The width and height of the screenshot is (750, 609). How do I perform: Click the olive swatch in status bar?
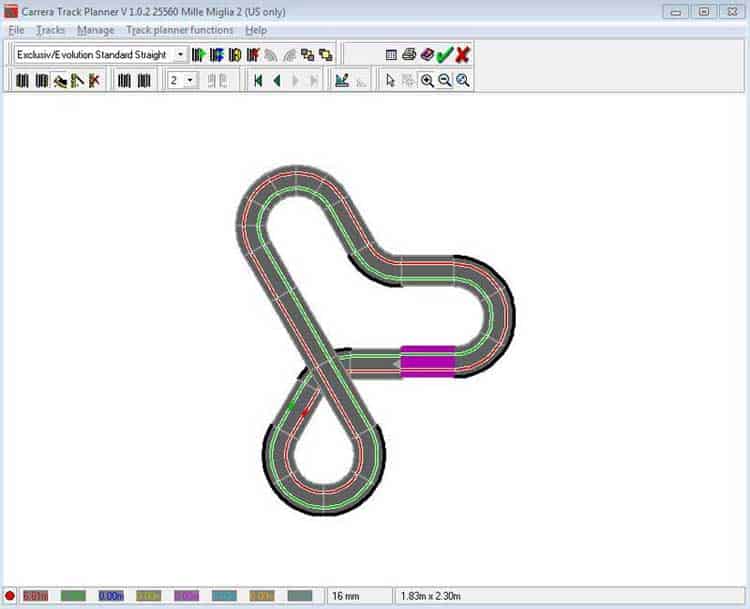149,596
